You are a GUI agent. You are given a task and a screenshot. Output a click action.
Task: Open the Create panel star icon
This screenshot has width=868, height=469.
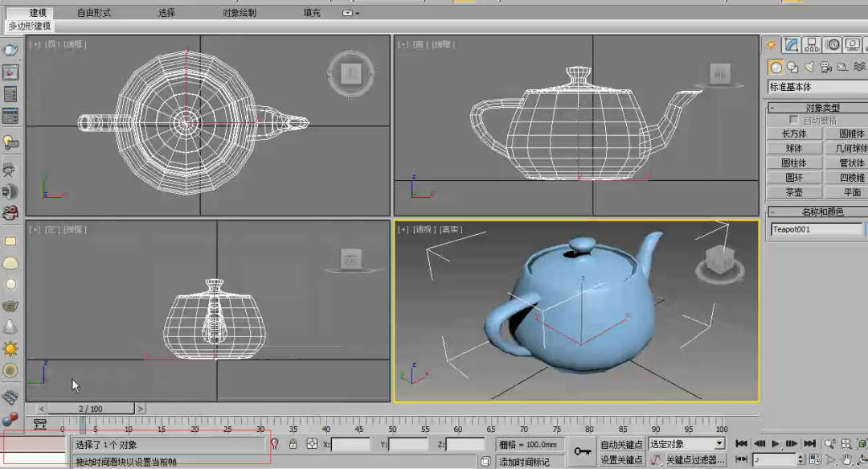[x=772, y=44]
